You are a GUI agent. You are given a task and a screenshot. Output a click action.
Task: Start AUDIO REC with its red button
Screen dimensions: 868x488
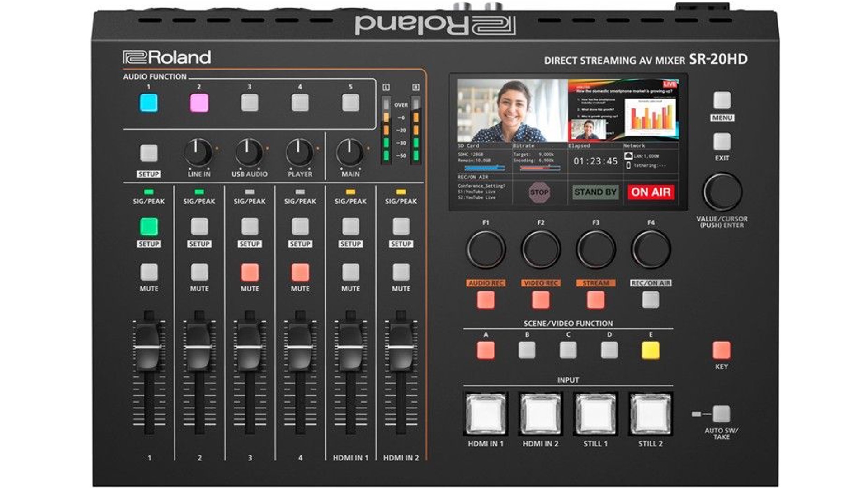(x=486, y=300)
